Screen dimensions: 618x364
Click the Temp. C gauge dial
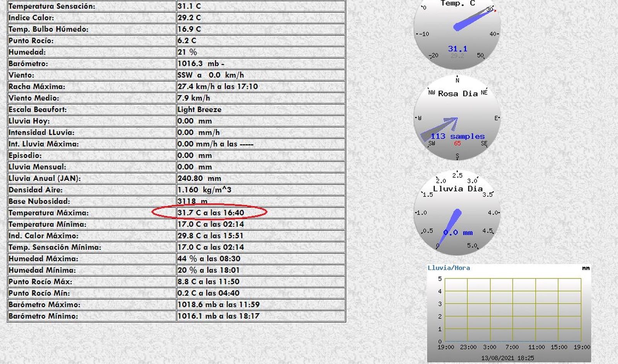tap(457, 34)
